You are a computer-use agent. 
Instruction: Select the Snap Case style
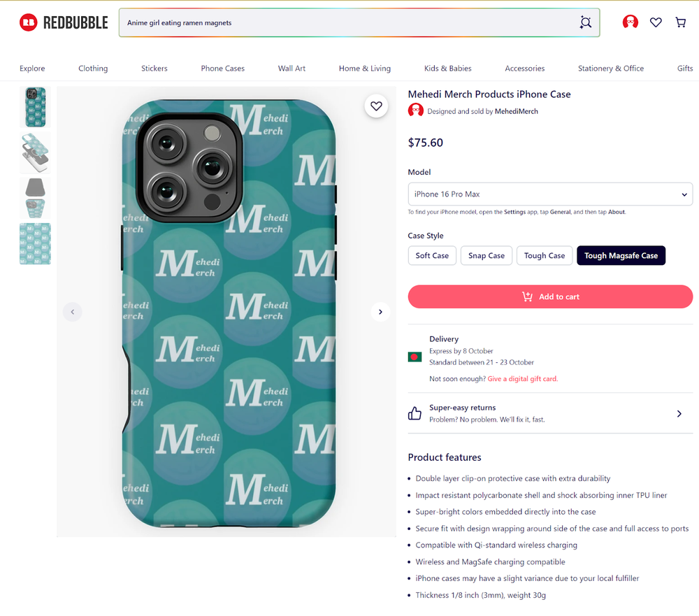click(x=486, y=255)
